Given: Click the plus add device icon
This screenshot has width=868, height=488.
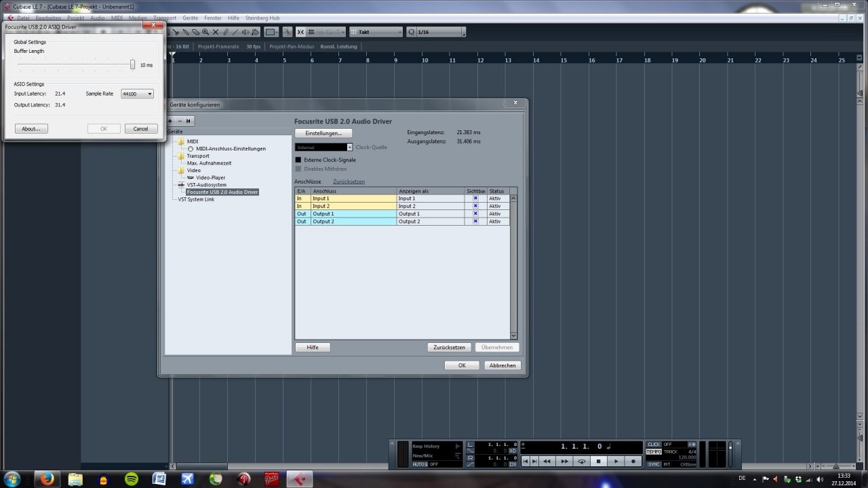Looking at the screenshot, I should 170,121.
